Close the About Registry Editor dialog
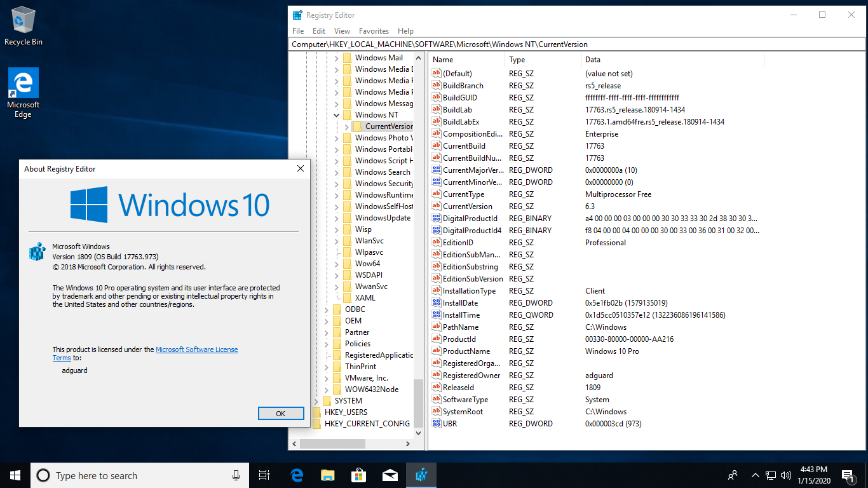Viewport: 868px width, 488px height. tap(300, 169)
